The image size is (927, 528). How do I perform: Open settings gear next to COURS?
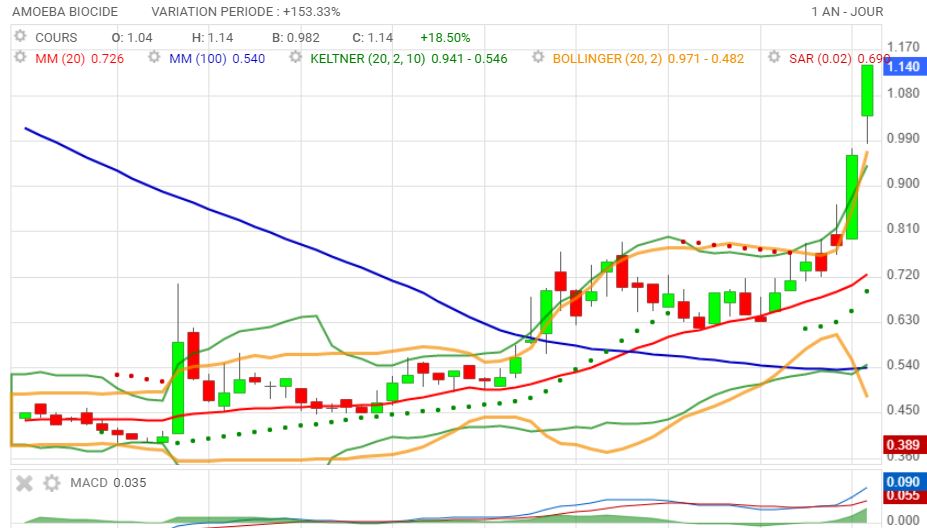tap(20, 37)
